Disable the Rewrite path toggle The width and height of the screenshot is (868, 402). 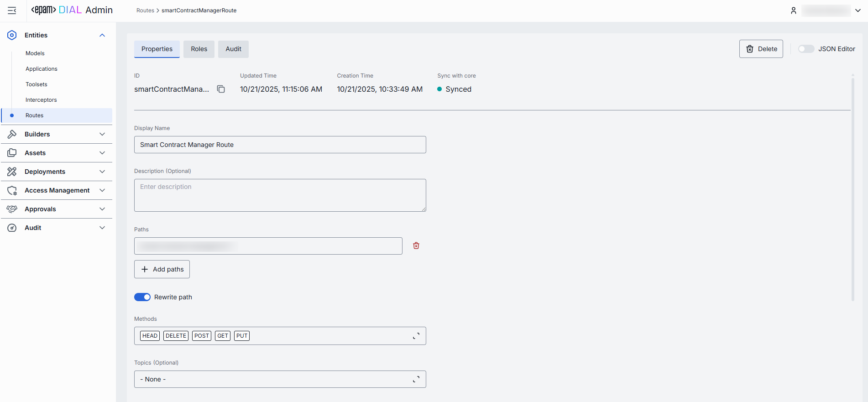coord(142,297)
